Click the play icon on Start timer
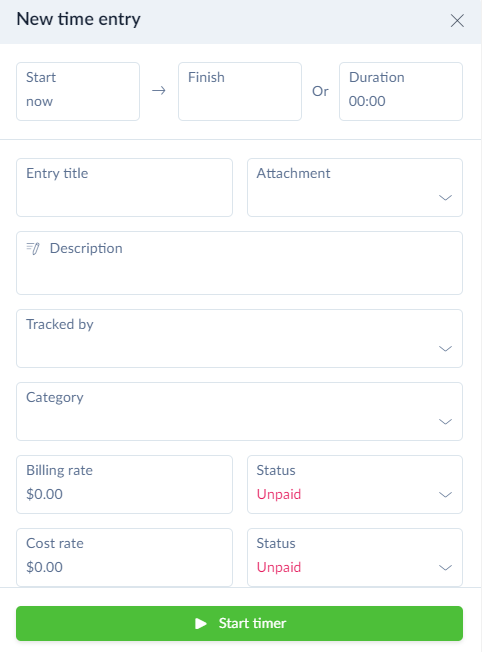This screenshot has width=482, height=652. pos(201,623)
